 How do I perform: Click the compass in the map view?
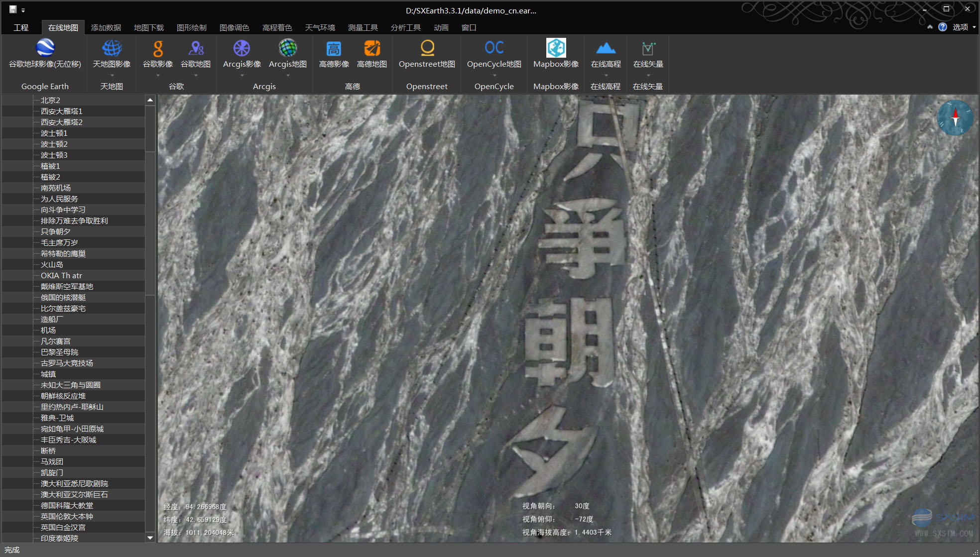955,118
